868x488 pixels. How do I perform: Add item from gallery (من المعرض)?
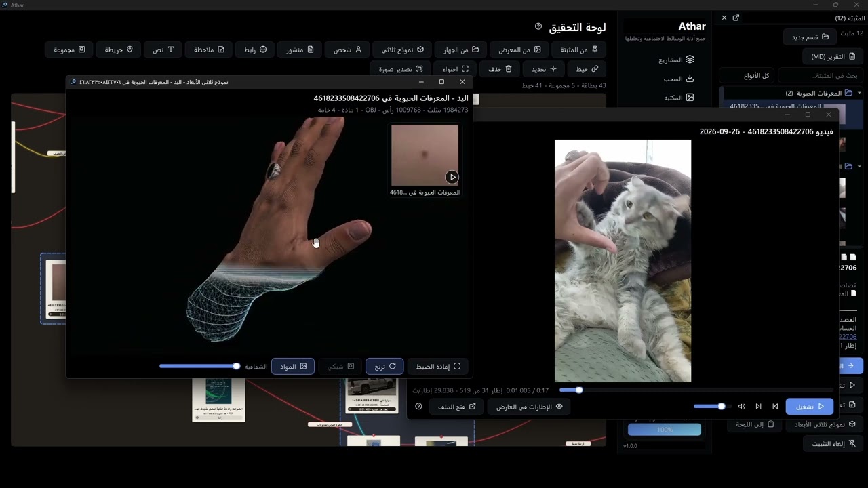520,49
